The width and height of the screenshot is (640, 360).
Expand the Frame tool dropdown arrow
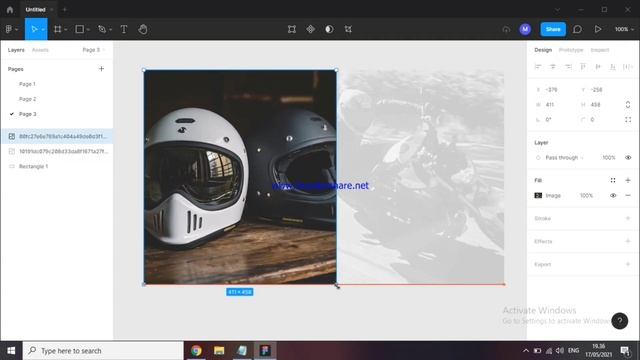pyautogui.click(x=65, y=30)
